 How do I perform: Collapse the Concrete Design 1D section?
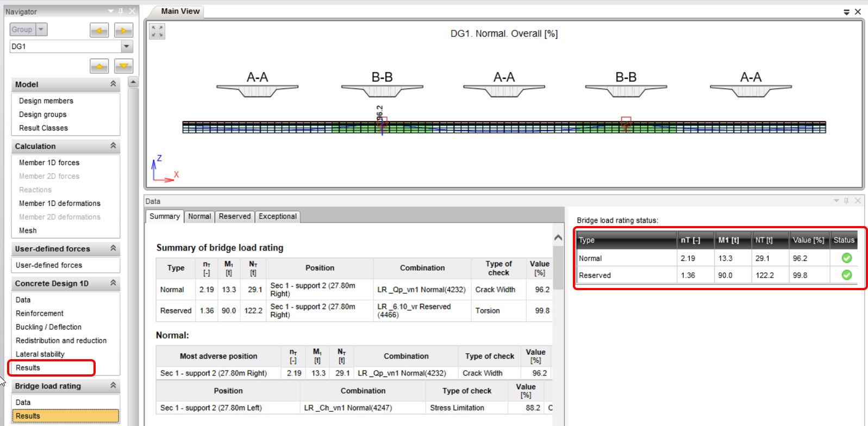pos(113,283)
